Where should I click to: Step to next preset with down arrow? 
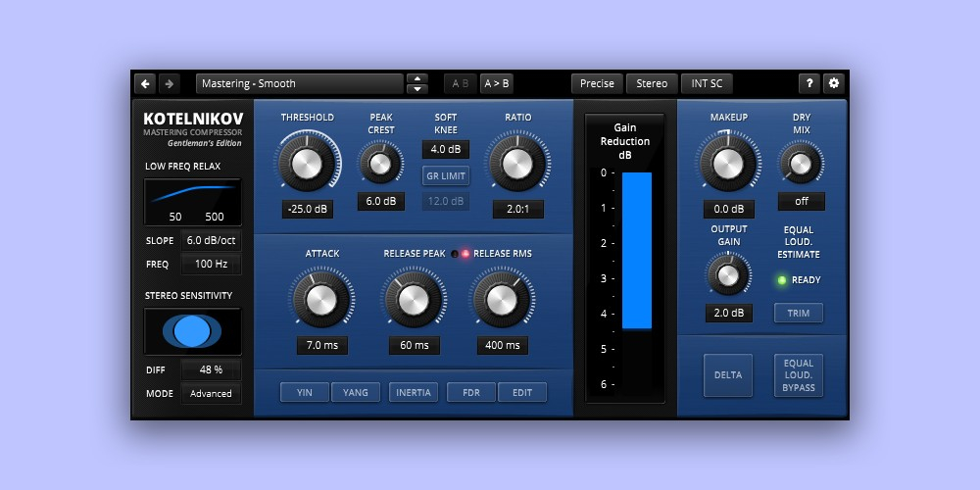[x=416, y=89]
